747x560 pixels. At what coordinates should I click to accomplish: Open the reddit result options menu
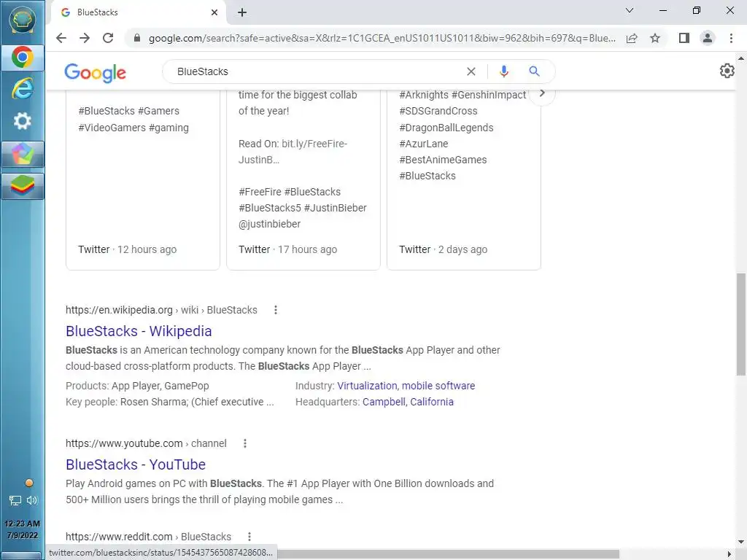click(249, 537)
